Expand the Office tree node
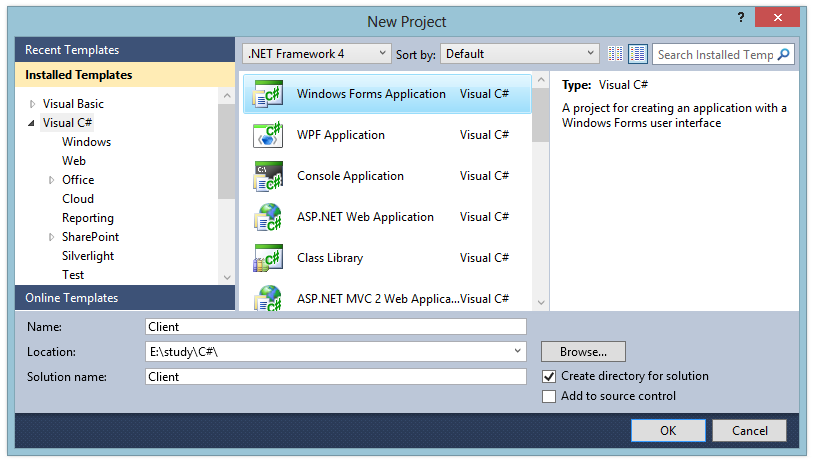Image resolution: width=813 pixels, height=464 pixels. [51, 180]
